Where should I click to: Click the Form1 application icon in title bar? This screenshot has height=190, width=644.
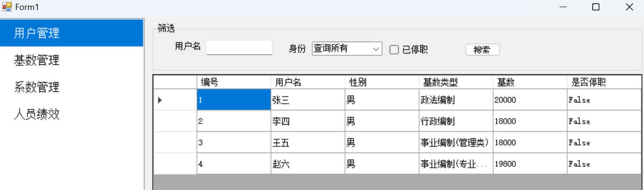coord(7,7)
